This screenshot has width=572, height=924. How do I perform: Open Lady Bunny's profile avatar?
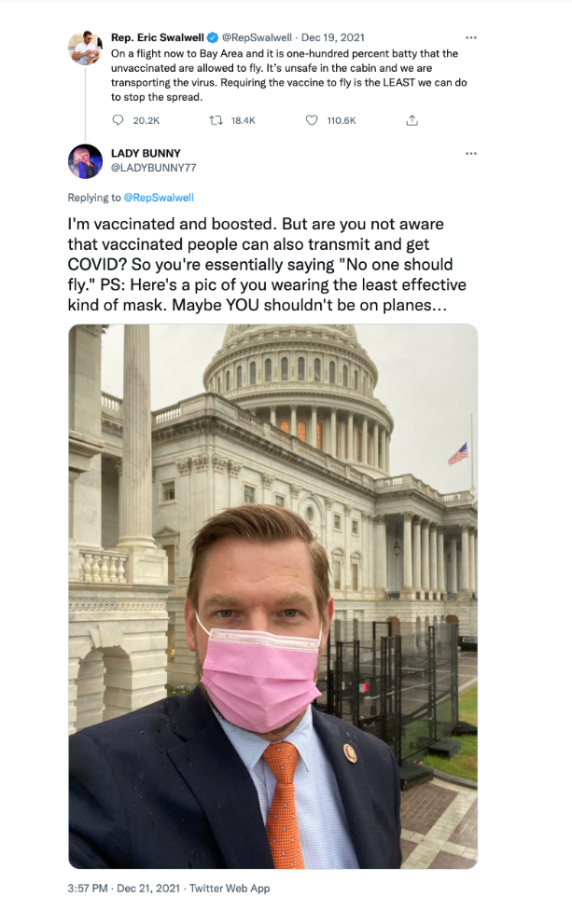click(x=86, y=161)
